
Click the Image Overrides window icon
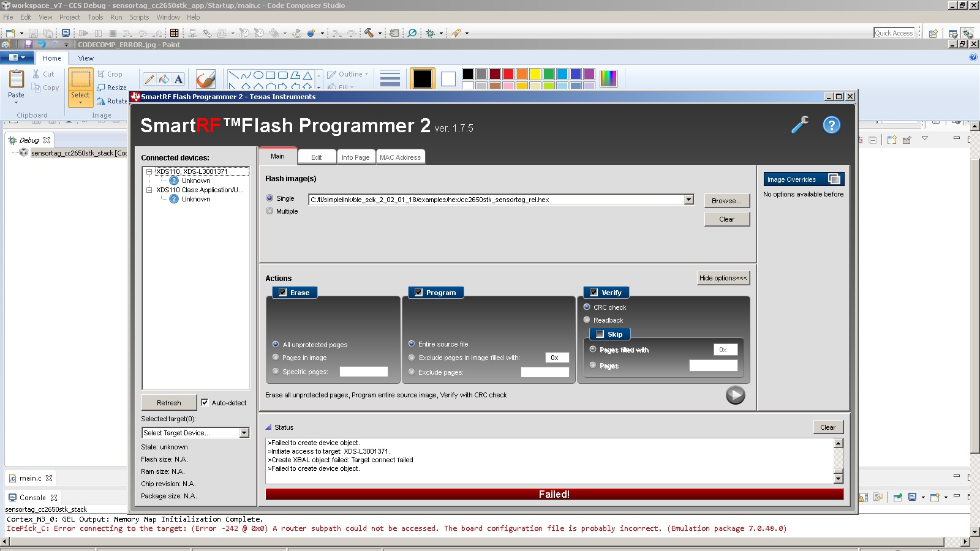point(834,179)
